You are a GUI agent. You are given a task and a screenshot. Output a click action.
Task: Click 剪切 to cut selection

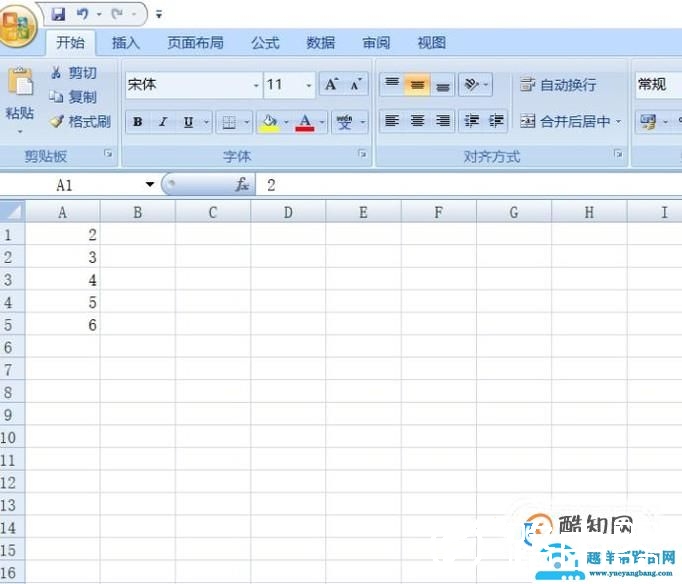(x=74, y=73)
